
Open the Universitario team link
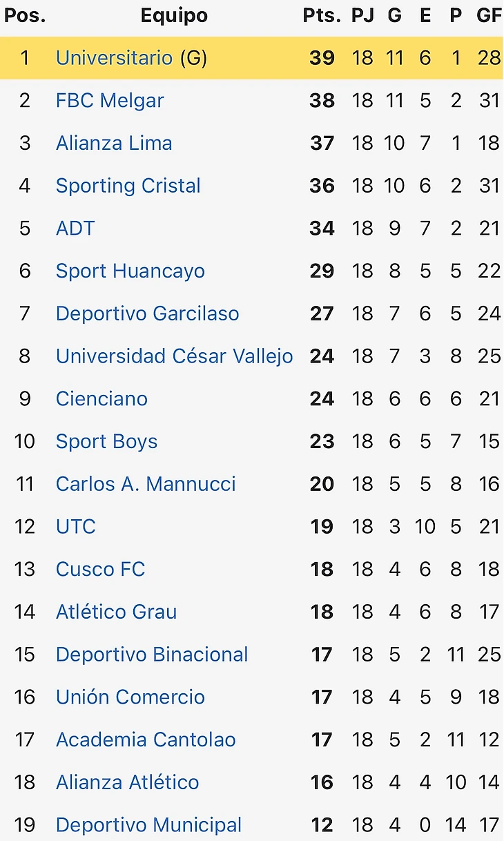click(x=114, y=57)
